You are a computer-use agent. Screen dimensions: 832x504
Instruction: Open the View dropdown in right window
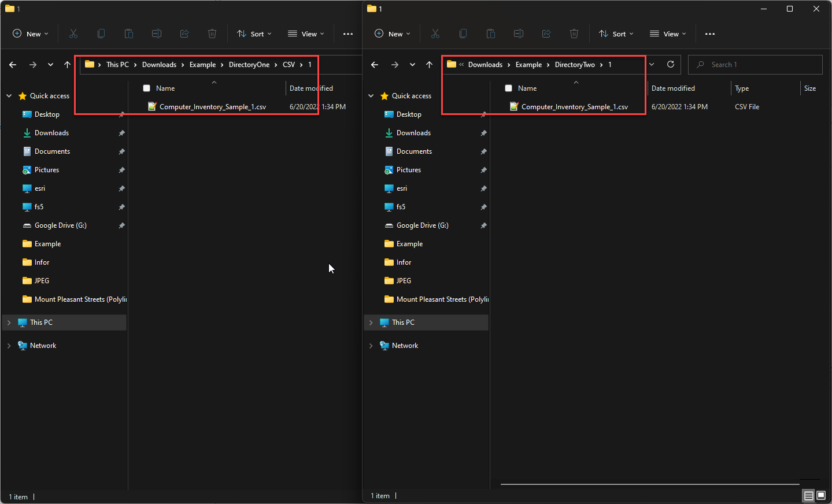tap(668, 34)
